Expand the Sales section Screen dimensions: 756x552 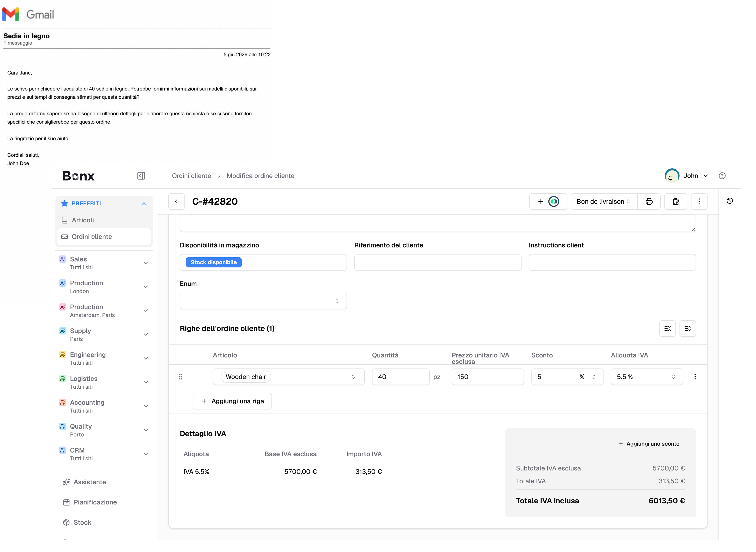coord(146,263)
